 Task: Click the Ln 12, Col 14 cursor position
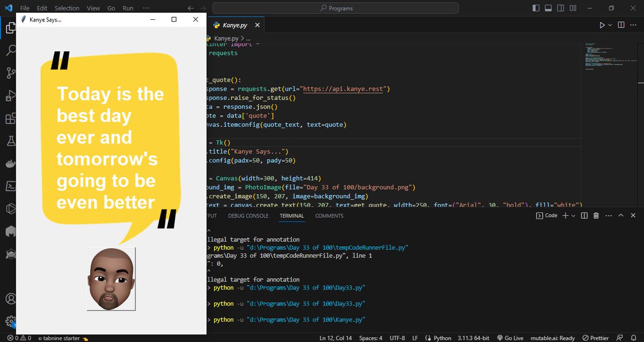336,338
